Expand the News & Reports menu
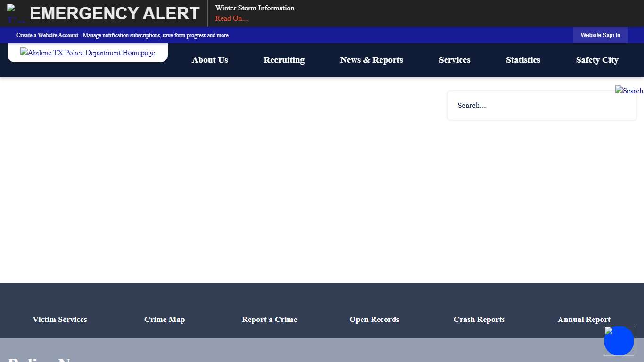This screenshot has width=644, height=362. click(x=372, y=60)
